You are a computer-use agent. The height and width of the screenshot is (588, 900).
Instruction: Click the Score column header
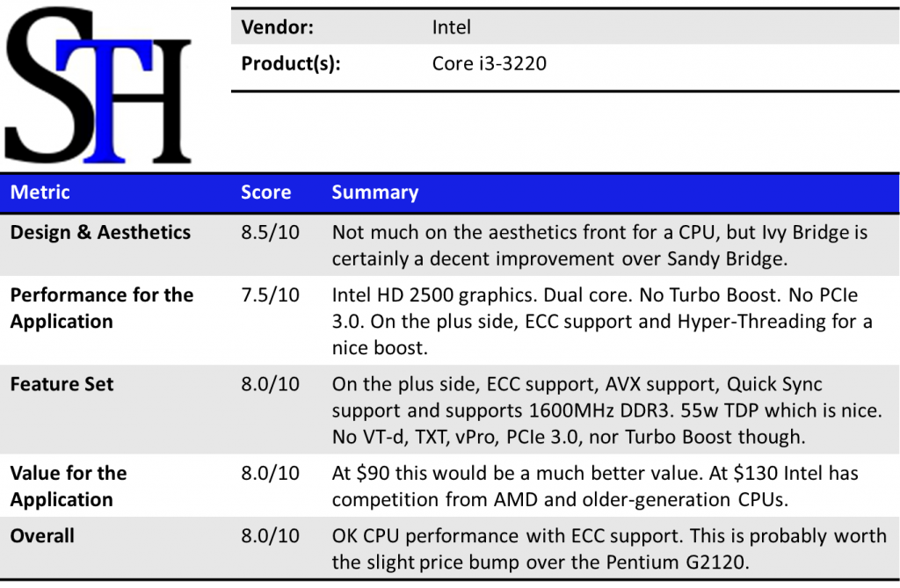[265, 192]
